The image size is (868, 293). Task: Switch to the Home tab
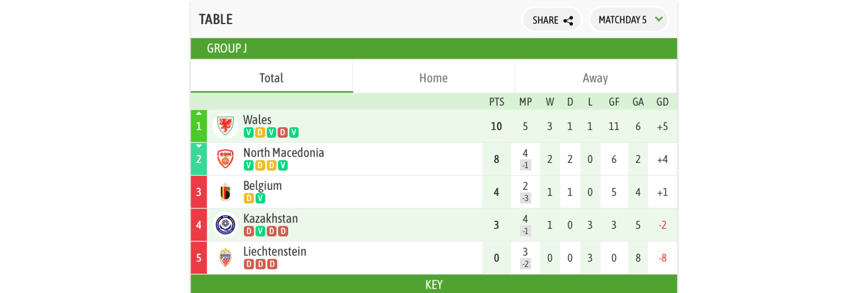pyautogui.click(x=433, y=78)
